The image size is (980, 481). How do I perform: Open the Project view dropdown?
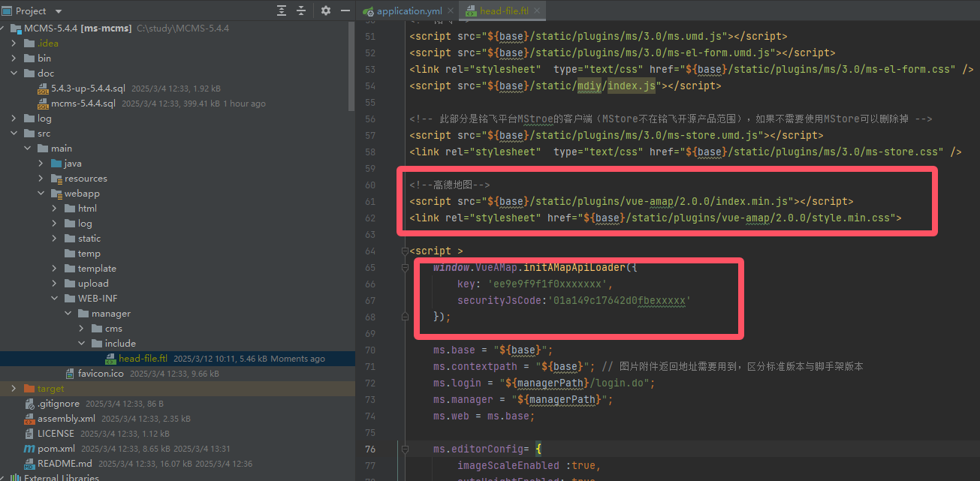(59, 11)
